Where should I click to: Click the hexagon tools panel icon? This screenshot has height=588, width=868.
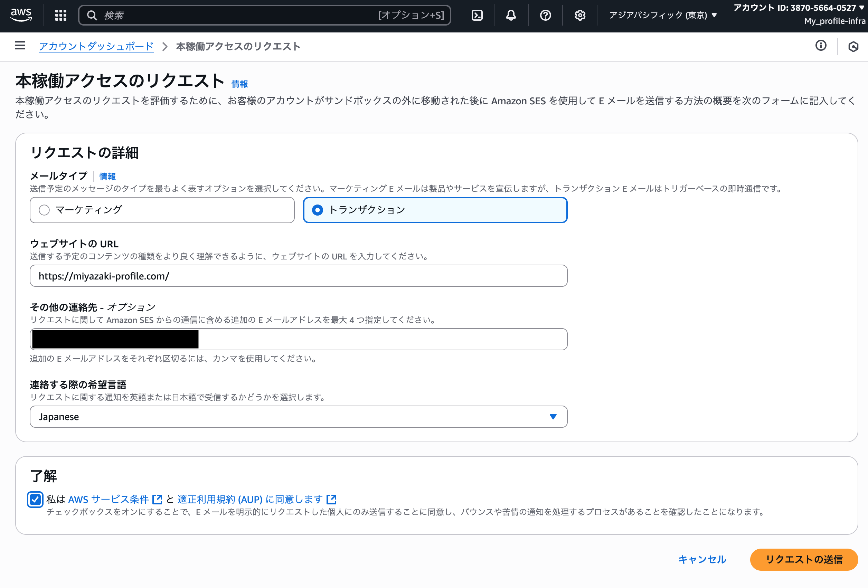click(x=853, y=47)
